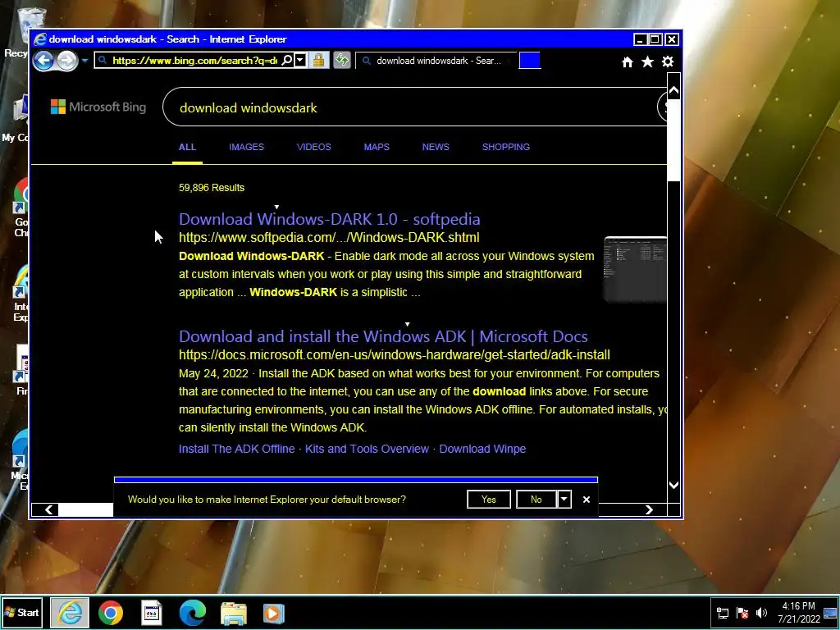Open the recent pages dropdown beside the forward arrow

(x=84, y=61)
